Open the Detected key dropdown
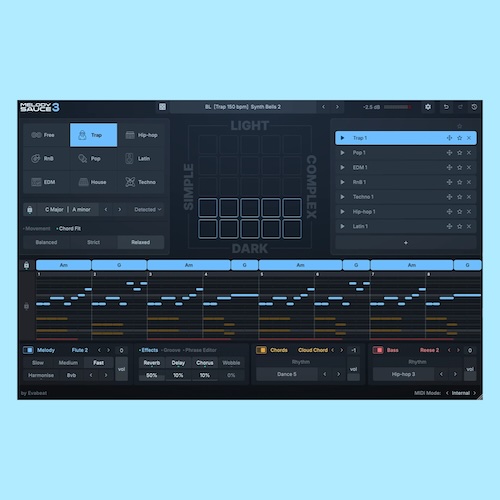The width and height of the screenshot is (500, 500). click(x=148, y=209)
